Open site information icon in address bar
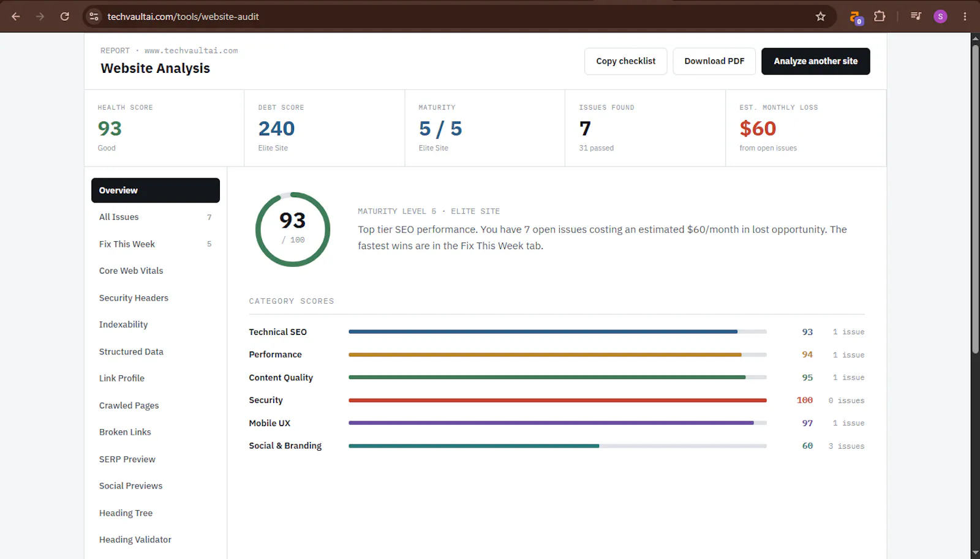 [94, 17]
